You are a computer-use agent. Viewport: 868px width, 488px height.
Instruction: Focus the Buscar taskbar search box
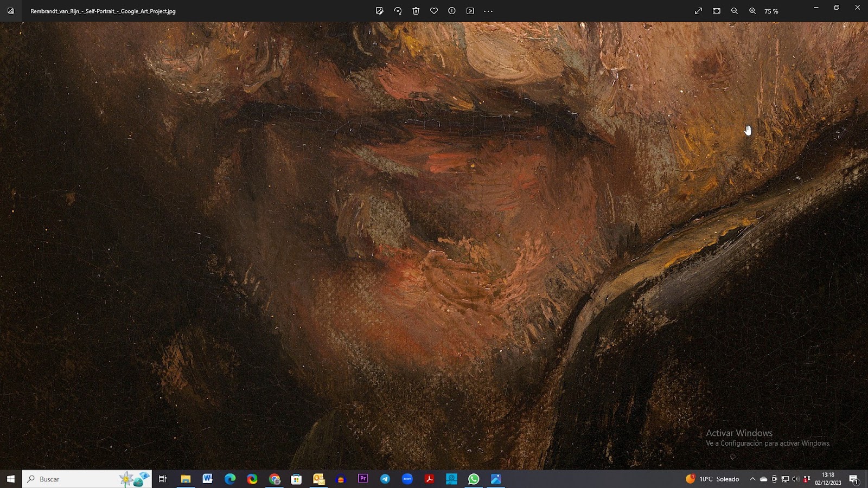point(87,479)
